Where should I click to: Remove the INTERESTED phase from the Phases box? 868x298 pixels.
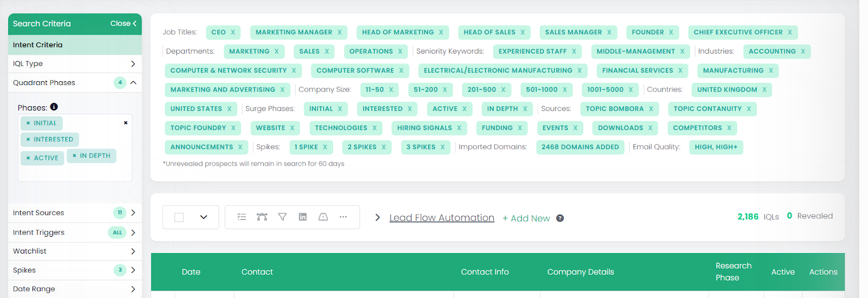point(28,140)
